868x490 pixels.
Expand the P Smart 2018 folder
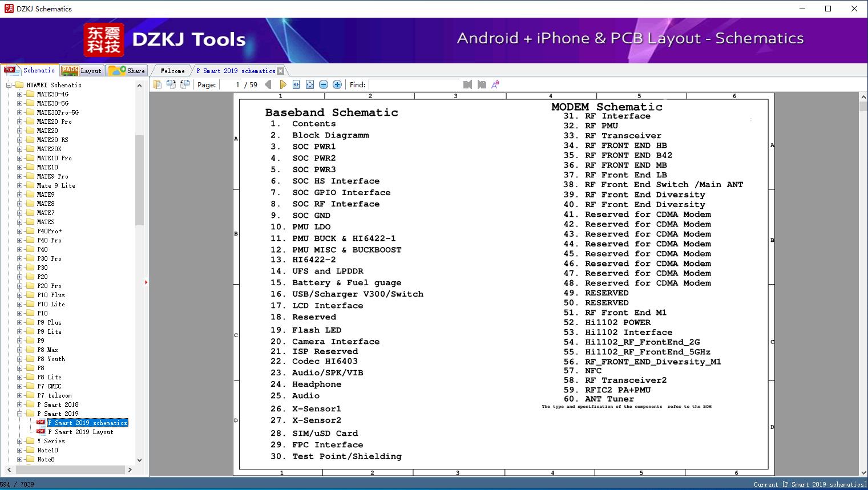pyautogui.click(x=20, y=404)
